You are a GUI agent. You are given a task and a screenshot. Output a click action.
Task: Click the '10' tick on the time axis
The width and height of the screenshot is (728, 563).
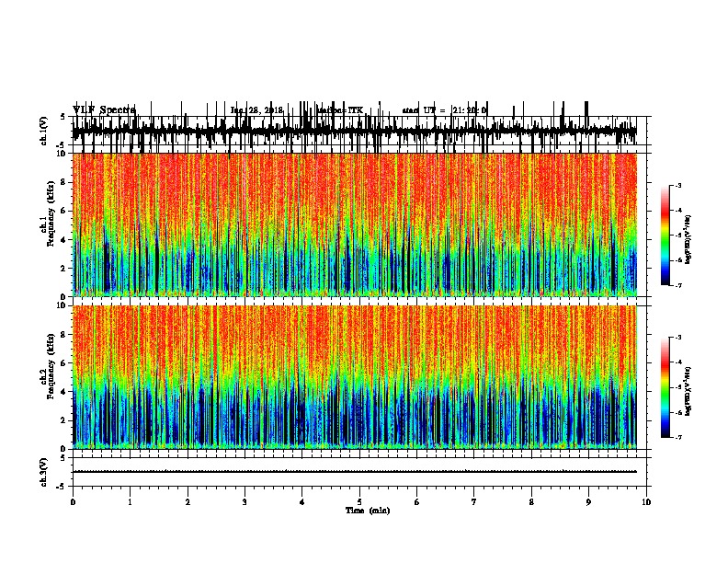tap(646, 502)
